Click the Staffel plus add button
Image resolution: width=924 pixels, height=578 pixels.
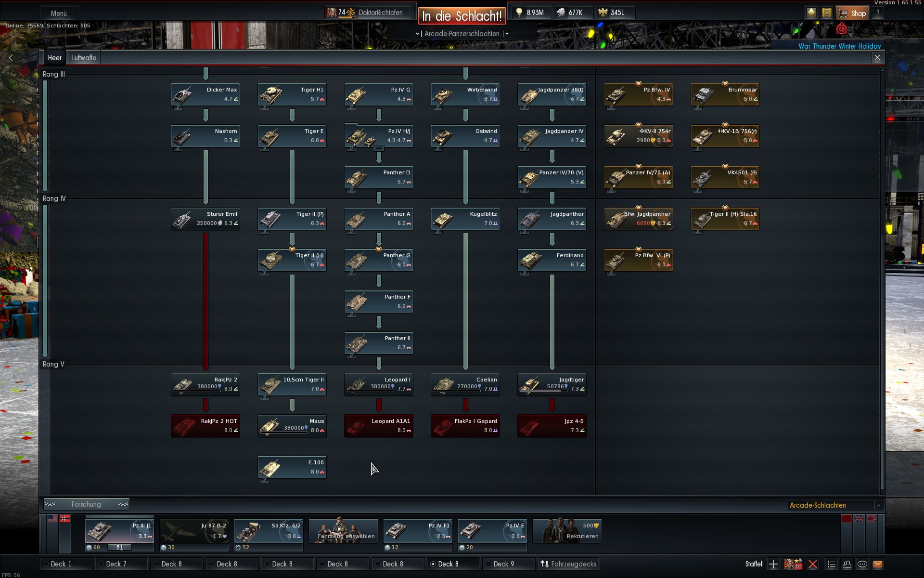(773, 564)
